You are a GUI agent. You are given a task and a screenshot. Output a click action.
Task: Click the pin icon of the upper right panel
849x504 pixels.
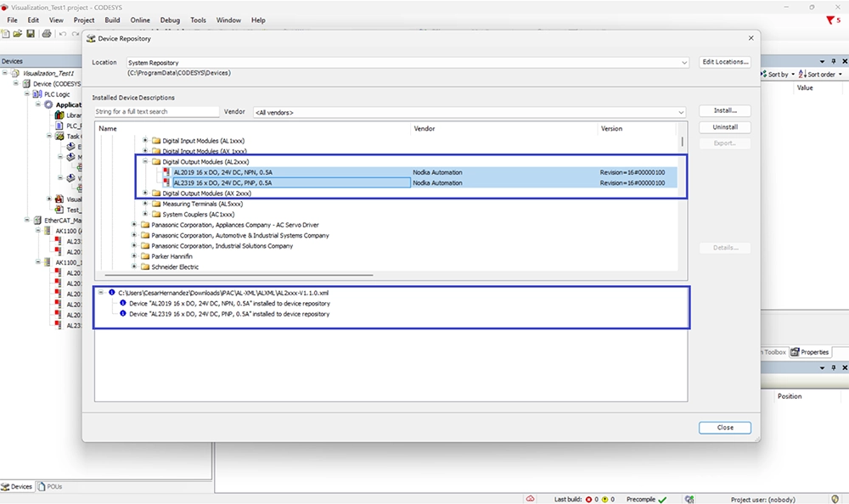pyautogui.click(x=834, y=61)
